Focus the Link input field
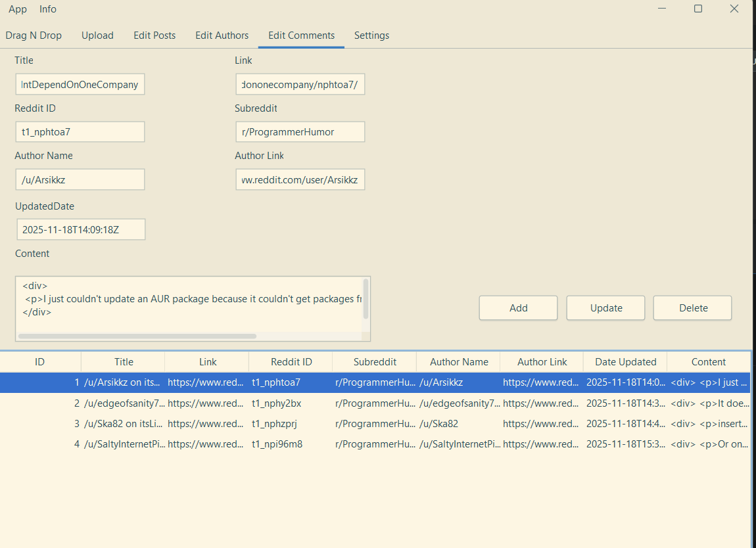The height and width of the screenshot is (548, 756). (300, 84)
